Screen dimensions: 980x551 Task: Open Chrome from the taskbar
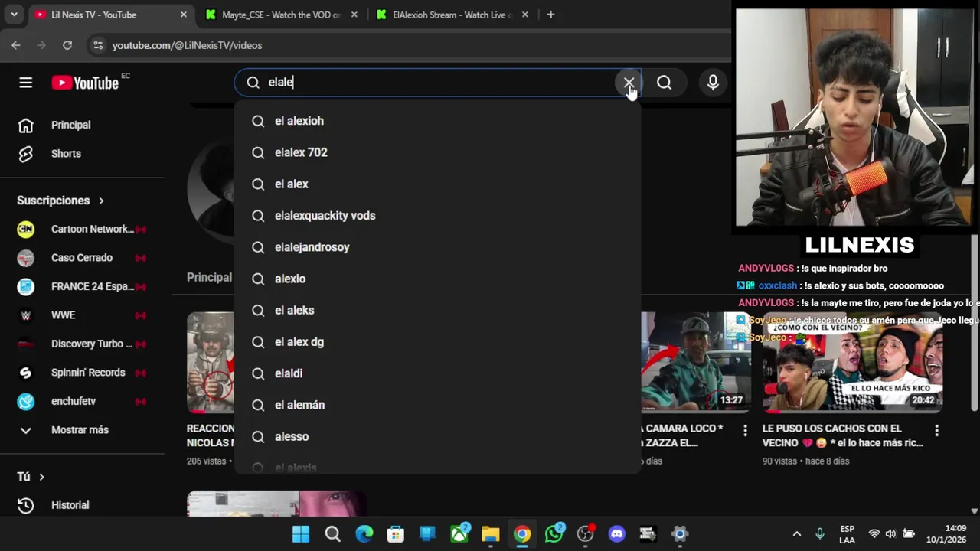(522, 533)
